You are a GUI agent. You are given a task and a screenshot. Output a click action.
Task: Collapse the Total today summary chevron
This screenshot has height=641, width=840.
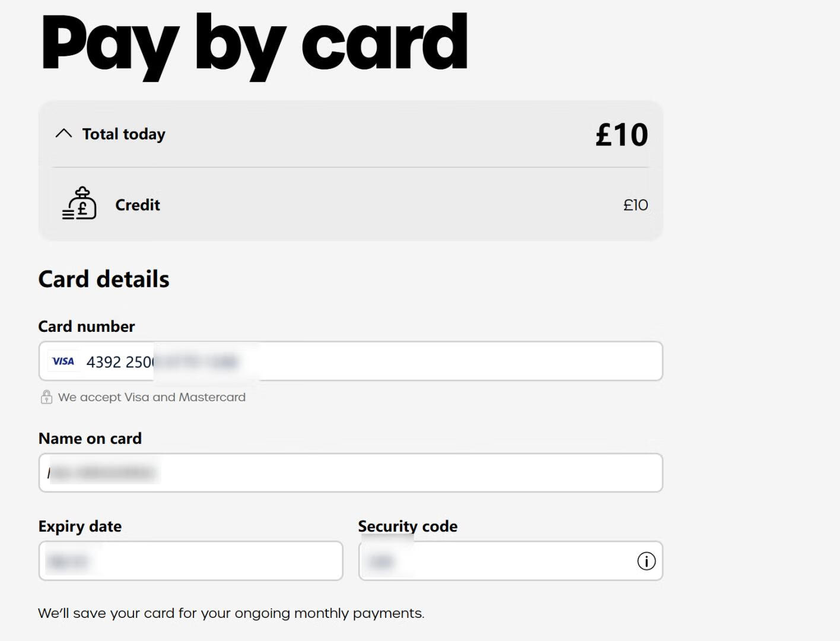click(x=63, y=134)
